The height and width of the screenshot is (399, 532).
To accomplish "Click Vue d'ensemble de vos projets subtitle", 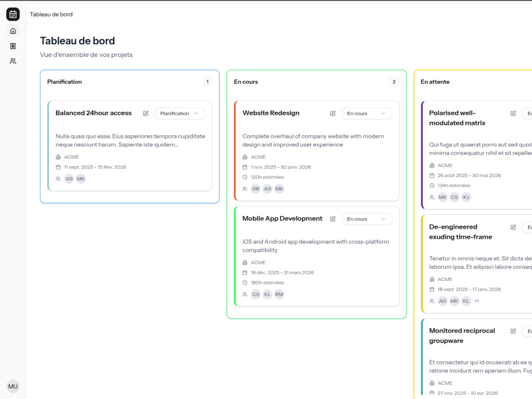I will coord(86,55).
